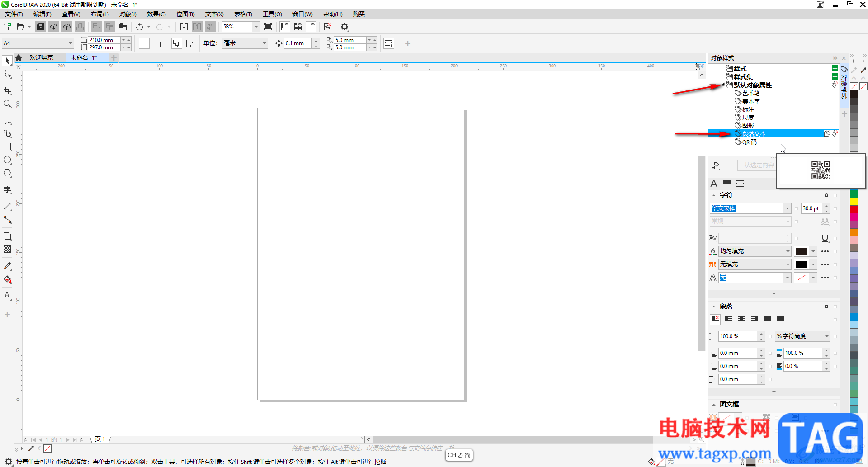Screen dimensions: 868x467
Task: Click the Import icon
Action: (184, 27)
